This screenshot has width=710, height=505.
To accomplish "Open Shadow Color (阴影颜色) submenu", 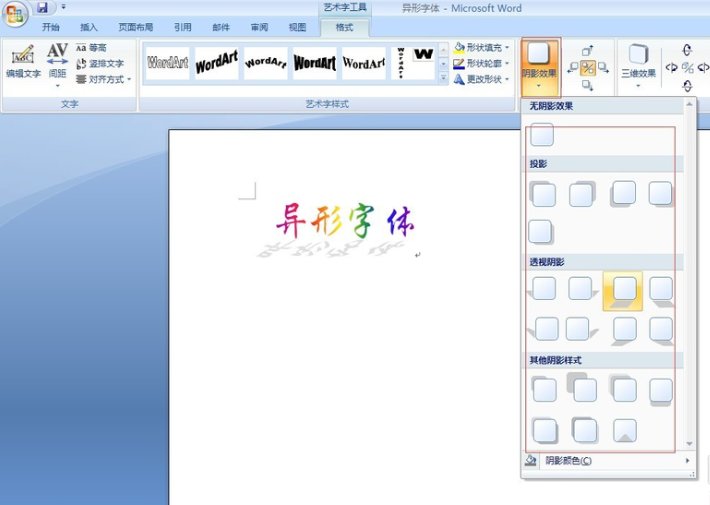I will click(x=608, y=461).
